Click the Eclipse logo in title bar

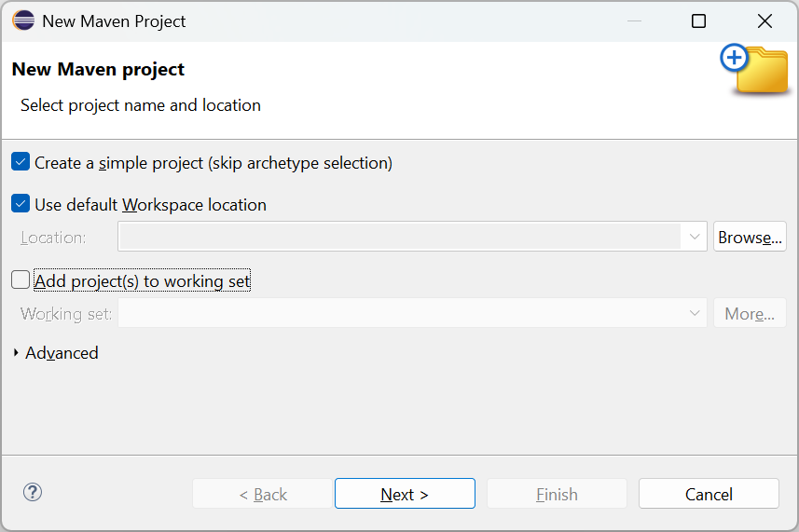(x=23, y=20)
